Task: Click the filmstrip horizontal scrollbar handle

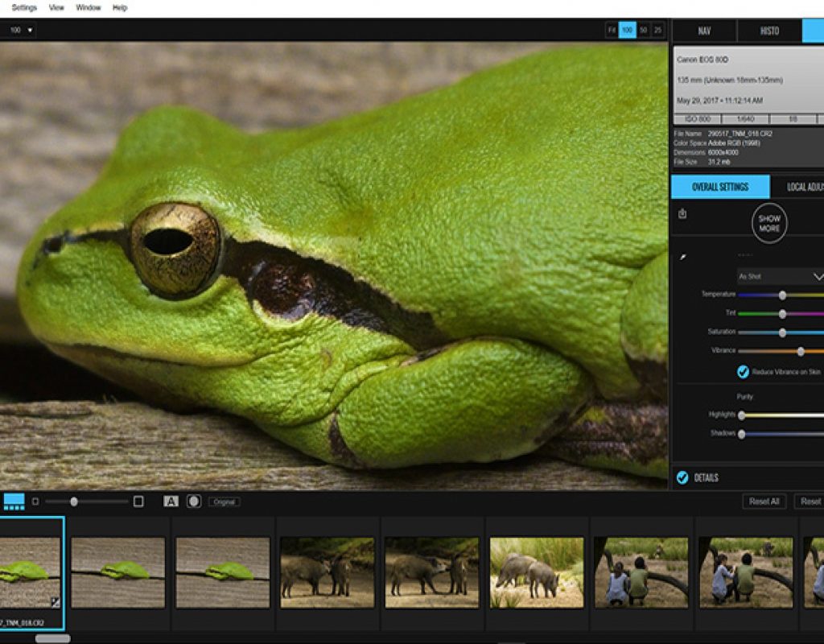Action: click(x=52, y=638)
